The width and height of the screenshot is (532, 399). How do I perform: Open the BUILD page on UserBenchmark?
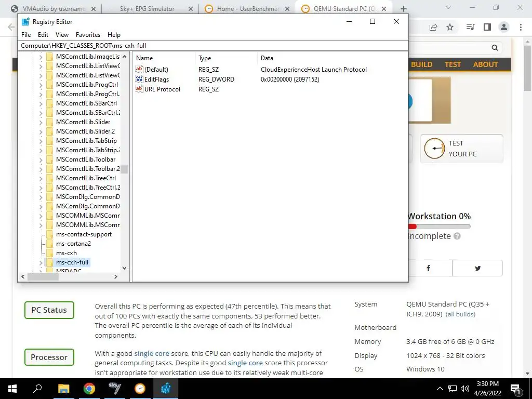click(x=422, y=64)
